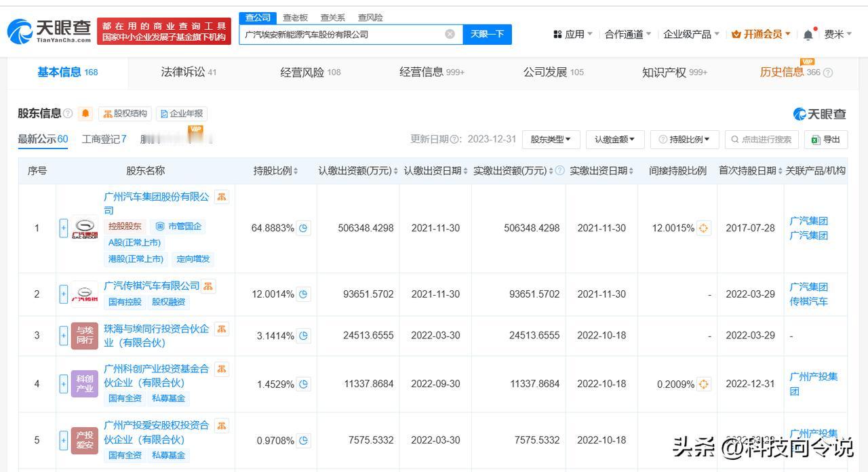868x472 pixels.
Task: Expand row 3 珠海与埃同行 plus toggle
Action: point(64,336)
